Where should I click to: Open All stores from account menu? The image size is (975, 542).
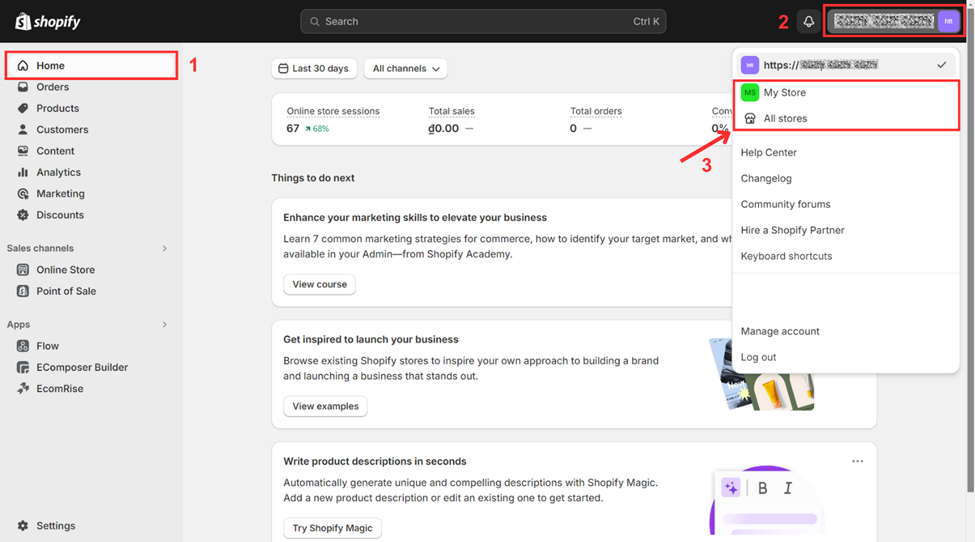(846, 118)
